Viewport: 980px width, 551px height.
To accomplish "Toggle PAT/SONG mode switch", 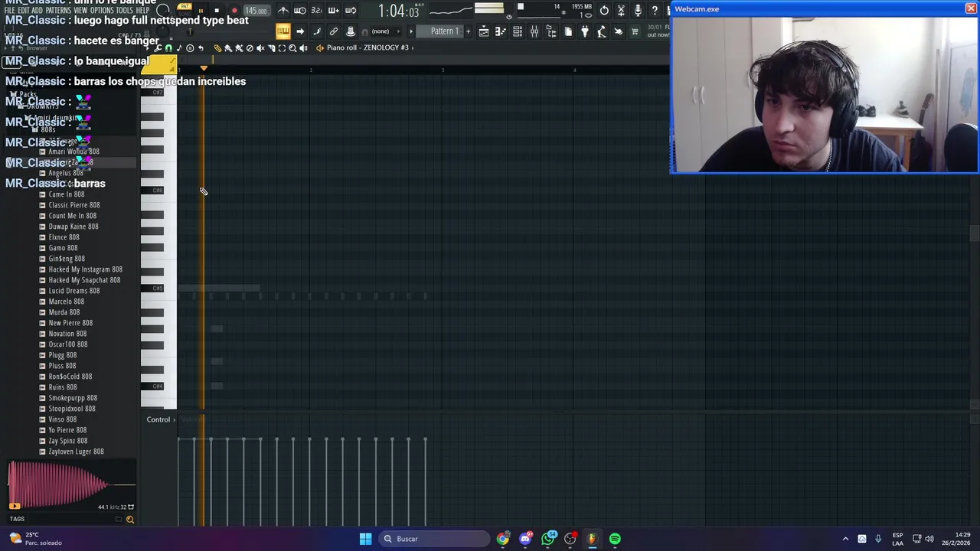I will (x=185, y=9).
